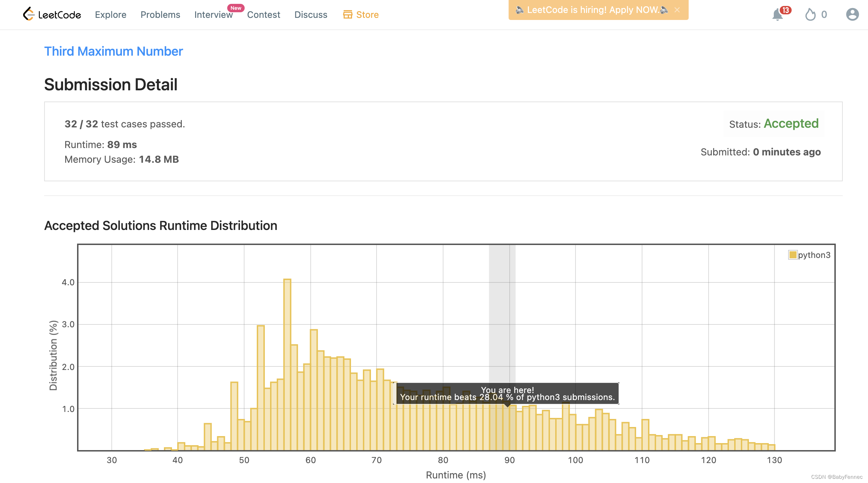Click the Store shop icon
The height and width of the screenshot is (483, 868).
pos(347,15)
